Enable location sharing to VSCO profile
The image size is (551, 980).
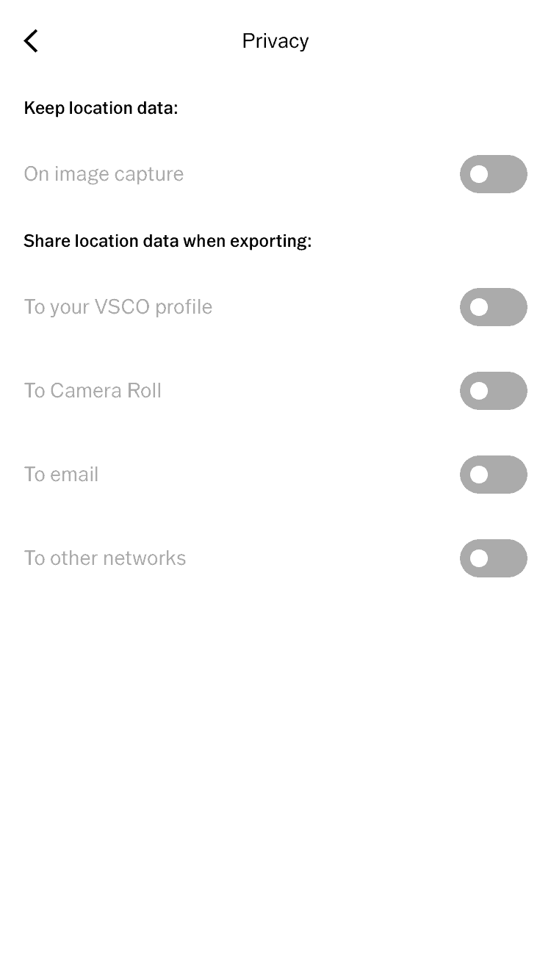(x=493, y=307)
